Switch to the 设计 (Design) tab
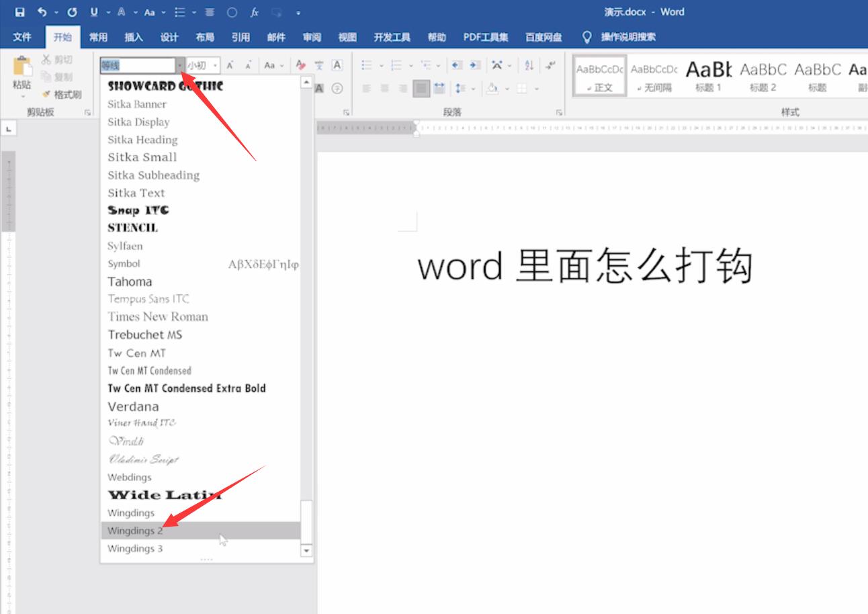Viewport: 868px width, 614px height. tap(169, 37)
